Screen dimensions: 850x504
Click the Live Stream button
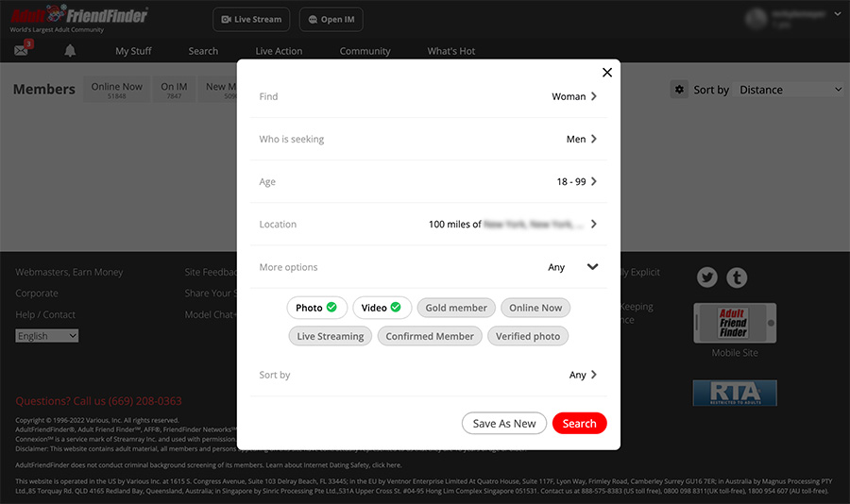[x=251, y=20]
